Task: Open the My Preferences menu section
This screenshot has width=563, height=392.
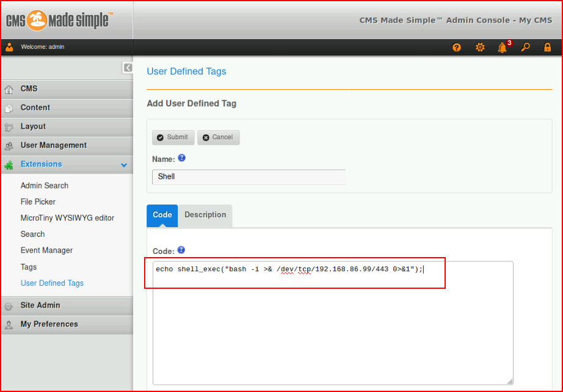Action: pyautogui.click(x=67, y=324)
